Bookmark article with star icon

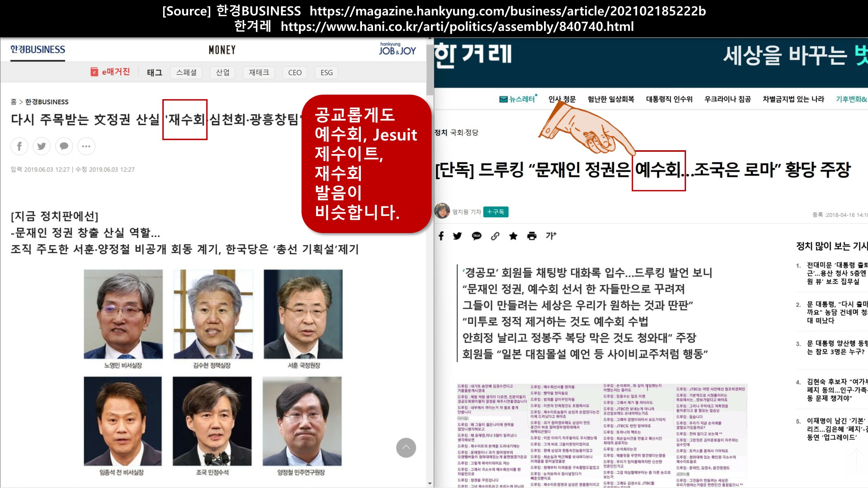point(513,236)
